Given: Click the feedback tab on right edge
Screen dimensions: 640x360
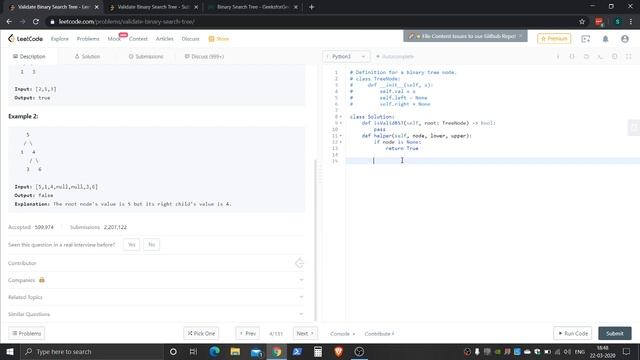Looking at the screenshot, I should point(634,128).
